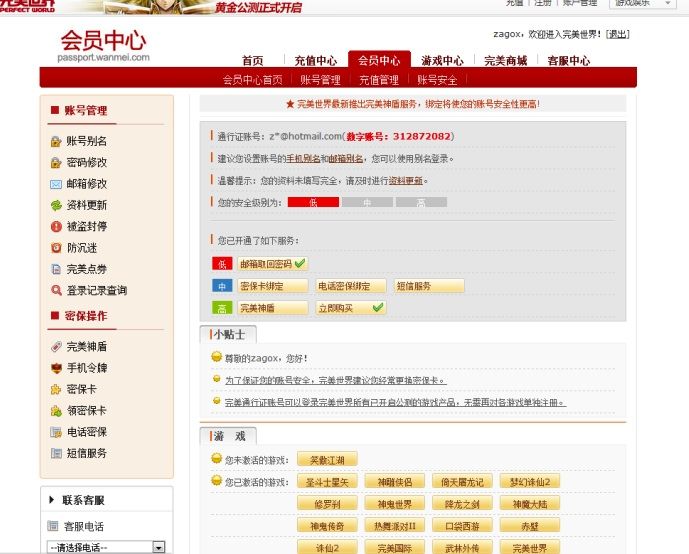The image size is (689, 554).
Task: Click the 完美神盾 yellow button
Action: point(273,308)
